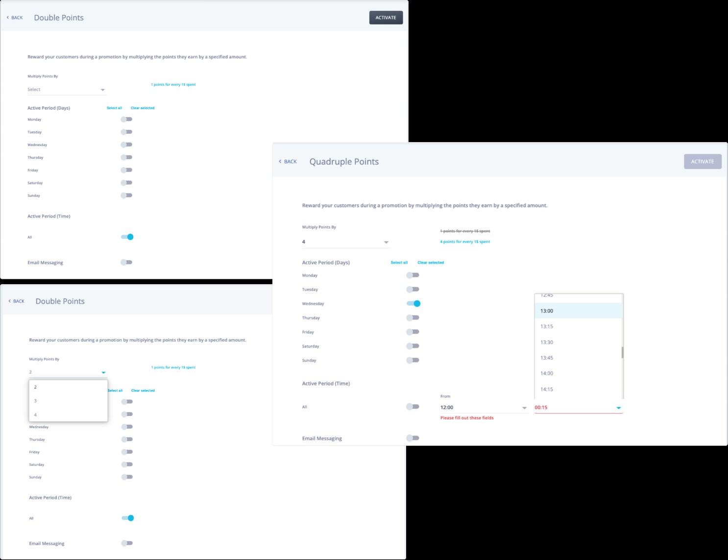
Task: Choose 3 from multiplier dropdown list
Action: pyautogui.click(x=68, y=401)
